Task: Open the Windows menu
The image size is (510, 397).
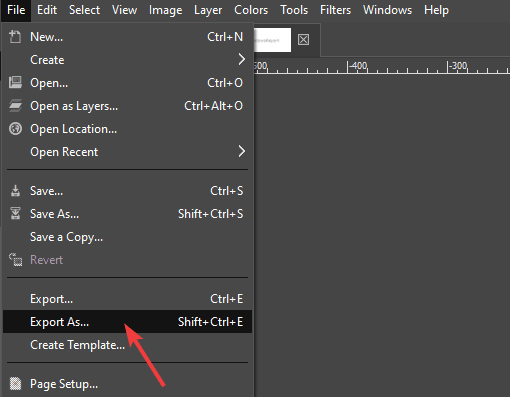Action: pyautogui.click(x=387, y=10)
